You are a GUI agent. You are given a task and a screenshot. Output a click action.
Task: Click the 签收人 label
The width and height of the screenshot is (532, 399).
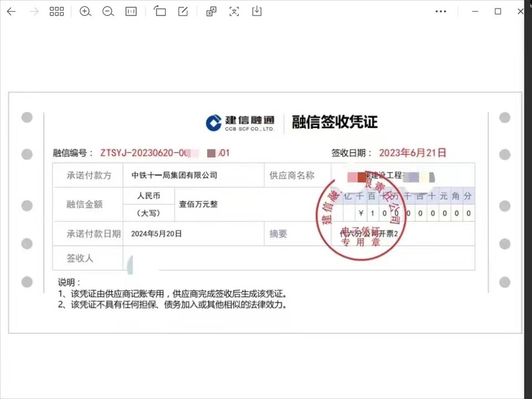pos(80,258)
